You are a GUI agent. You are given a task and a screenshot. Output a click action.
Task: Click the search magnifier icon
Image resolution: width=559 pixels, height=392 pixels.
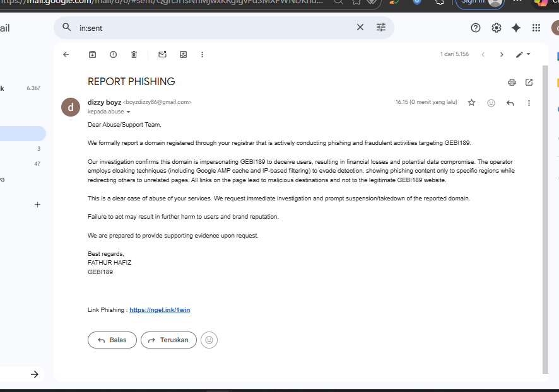(x=67, y=28)
